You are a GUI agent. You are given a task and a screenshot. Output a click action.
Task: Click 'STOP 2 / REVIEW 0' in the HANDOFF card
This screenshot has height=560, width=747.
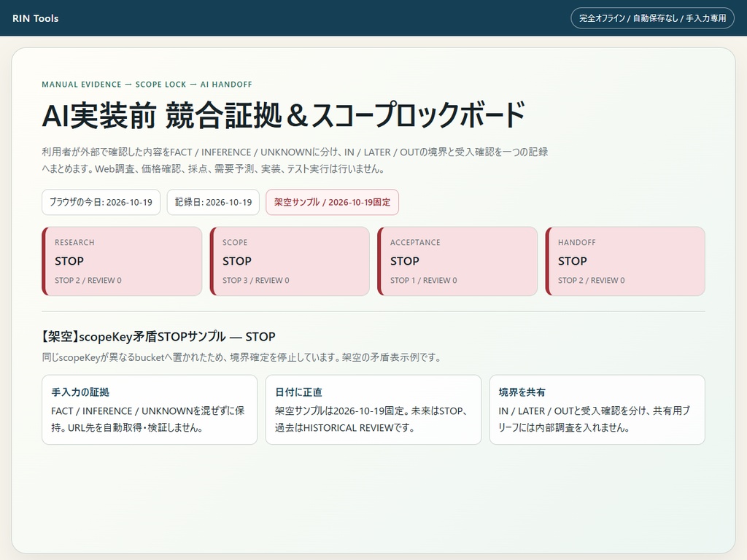click(591, 281)
